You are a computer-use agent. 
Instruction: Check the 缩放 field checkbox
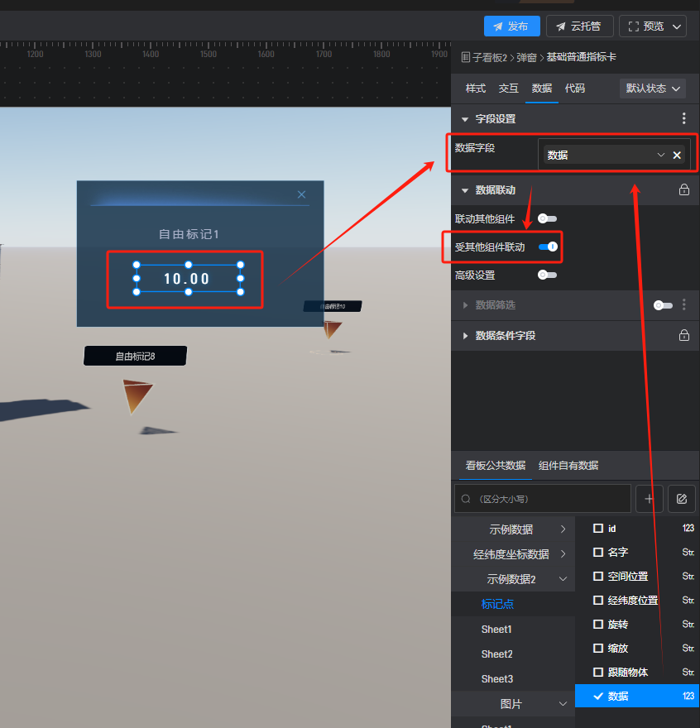[x=598, y=648]
